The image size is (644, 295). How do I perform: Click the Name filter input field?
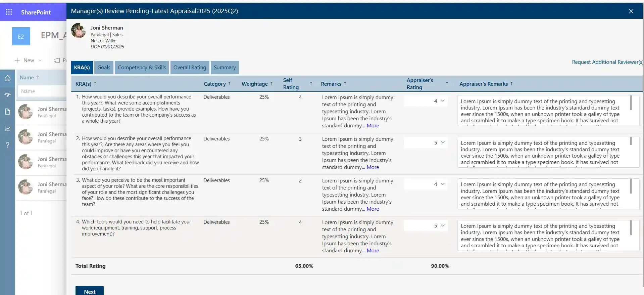[x=42, y=91]
